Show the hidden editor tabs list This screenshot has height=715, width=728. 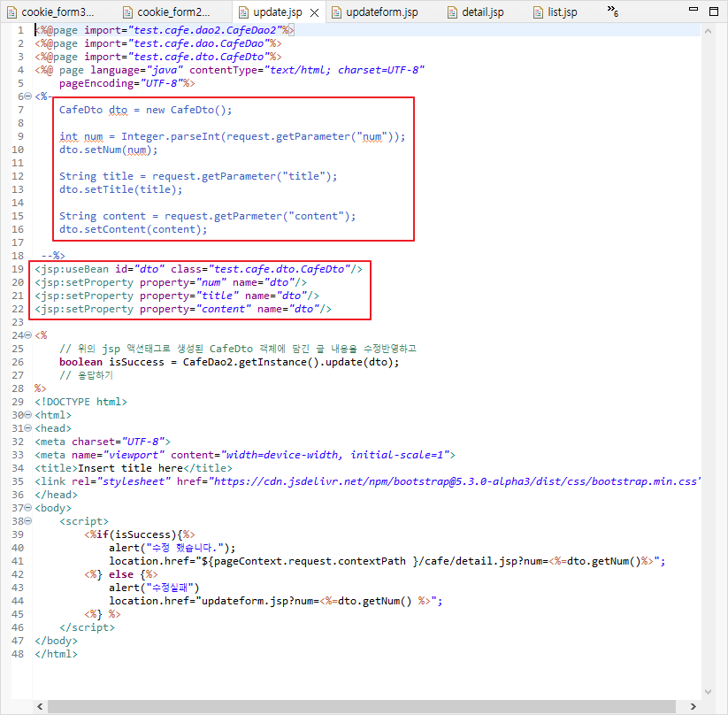[x=613, y=12]
